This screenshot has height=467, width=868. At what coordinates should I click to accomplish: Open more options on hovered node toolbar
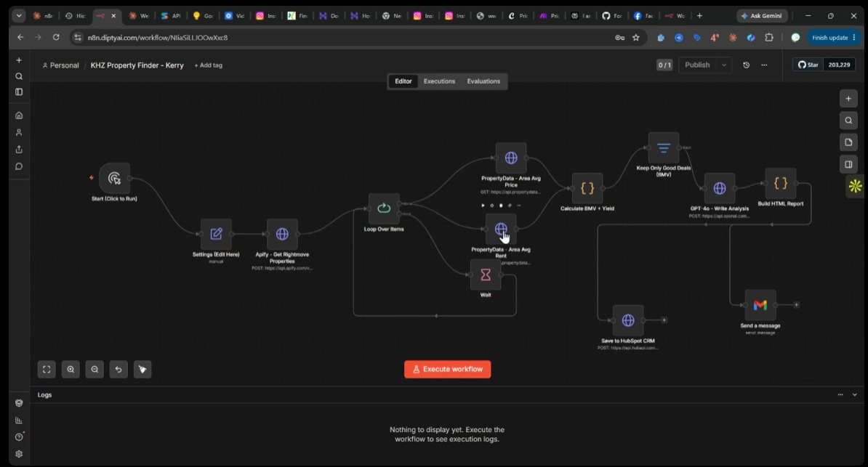[519, 206]
